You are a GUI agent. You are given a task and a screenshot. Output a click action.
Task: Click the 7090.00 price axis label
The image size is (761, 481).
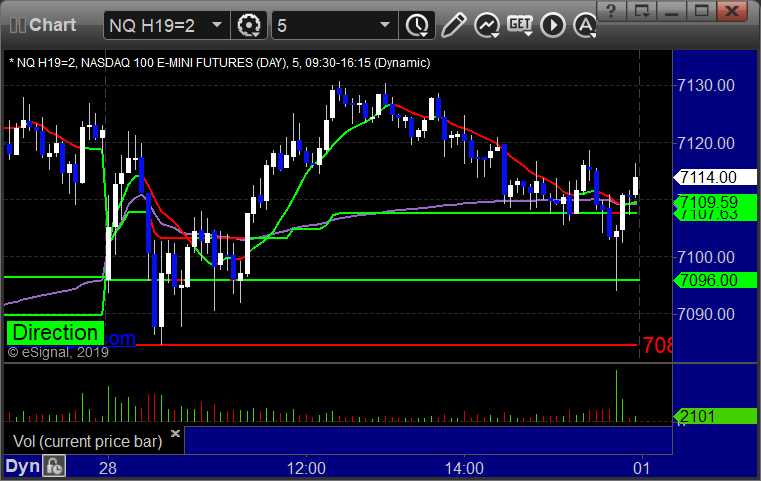point(706,314)
